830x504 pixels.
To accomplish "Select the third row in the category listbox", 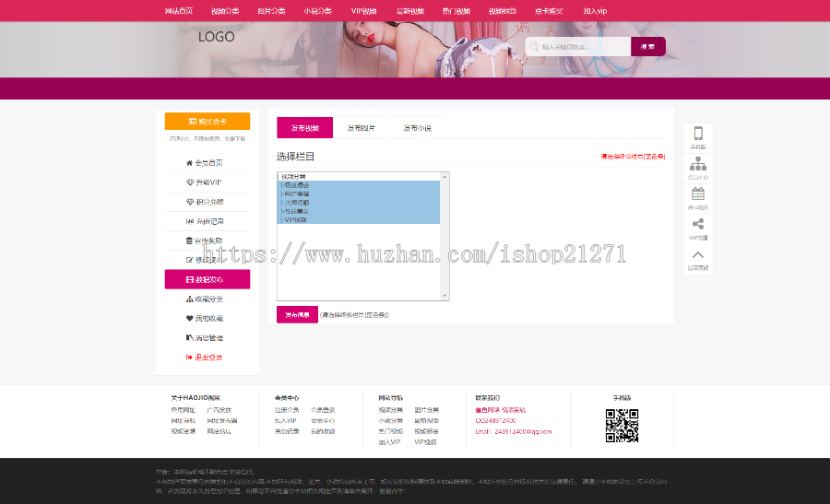I will pyautogui.click(x=359, y=193).
